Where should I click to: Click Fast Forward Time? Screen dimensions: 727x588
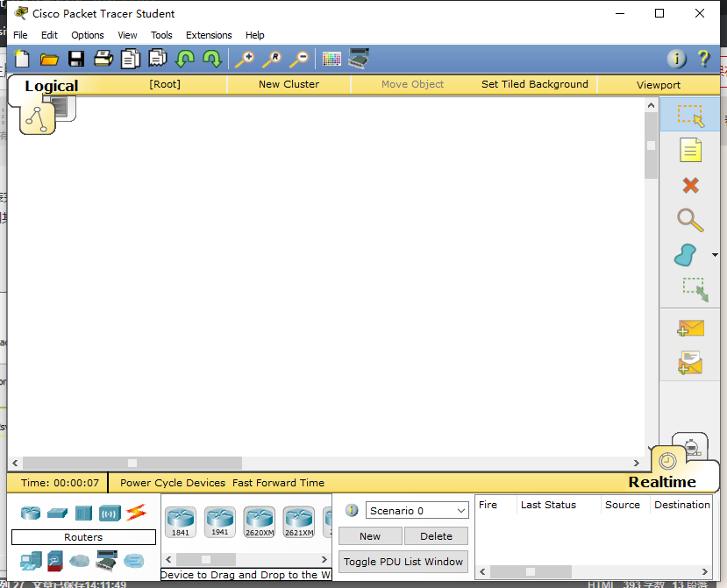tap(278, 483)
